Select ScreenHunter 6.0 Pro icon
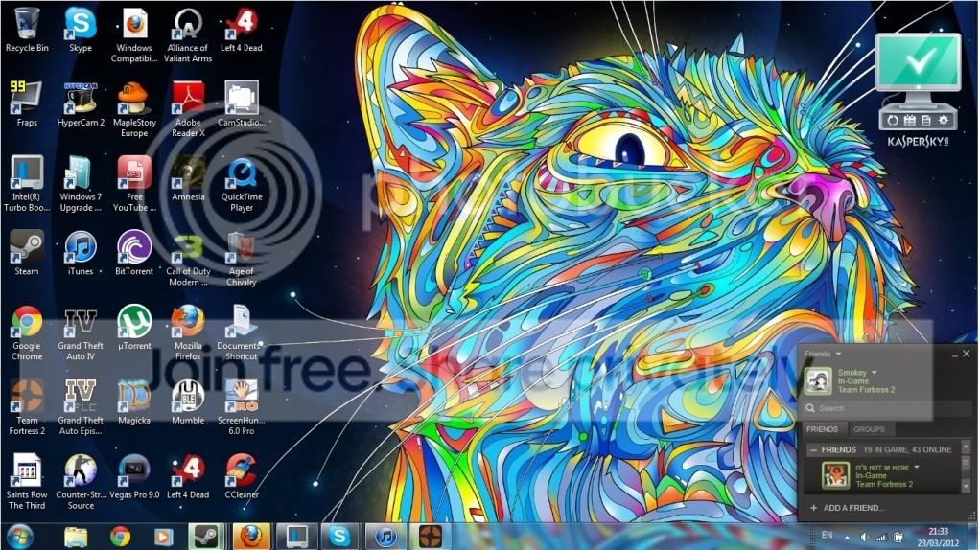The height and width of the screenshot is (550, 980). [x=242, y=407]
